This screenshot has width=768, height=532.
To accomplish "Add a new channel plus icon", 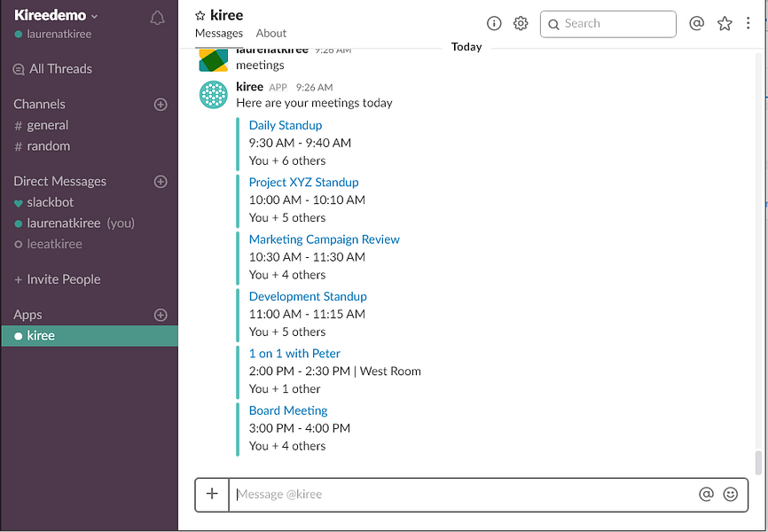I will point(161,105).
